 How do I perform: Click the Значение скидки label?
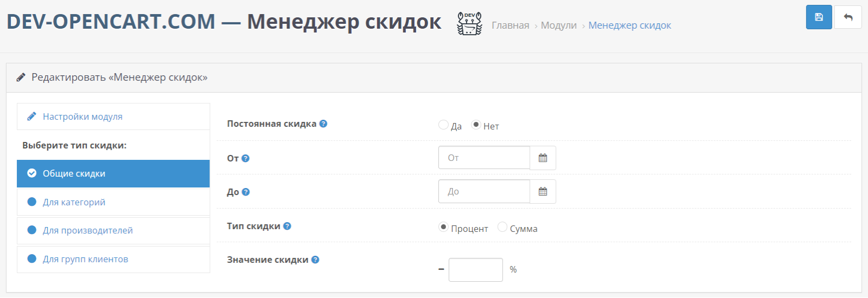(267, 260)
